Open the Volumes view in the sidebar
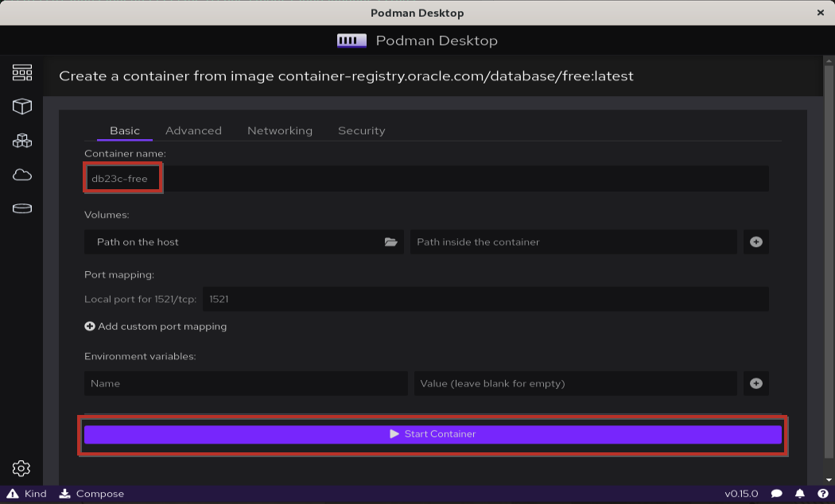 coord(21,208)
